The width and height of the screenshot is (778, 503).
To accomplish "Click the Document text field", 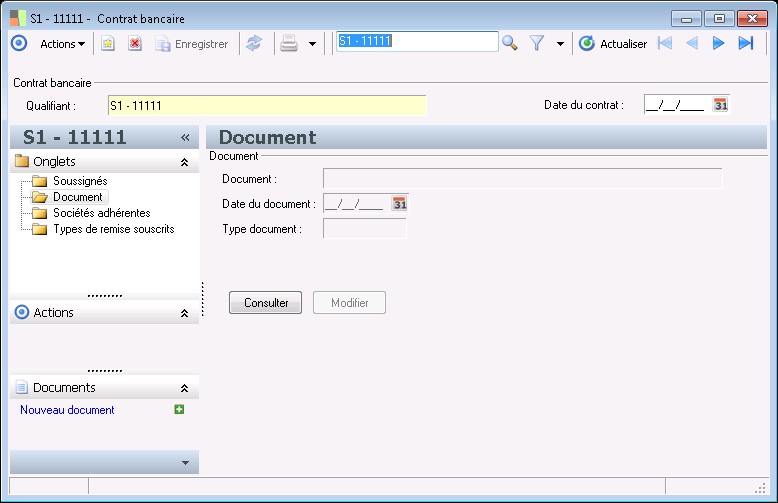I will pyautogui.click(x=522, y=179).
